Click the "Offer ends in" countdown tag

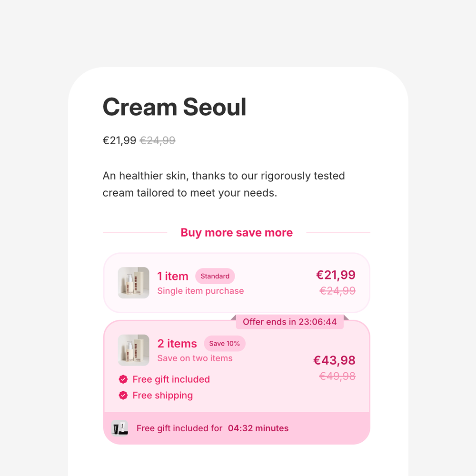click(289, 322)
